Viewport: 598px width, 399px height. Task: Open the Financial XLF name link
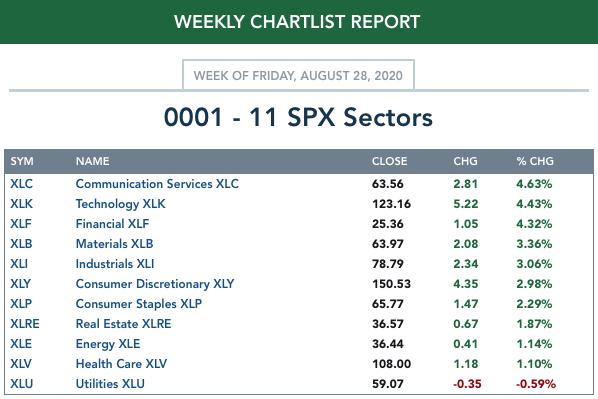coord(113,224)
